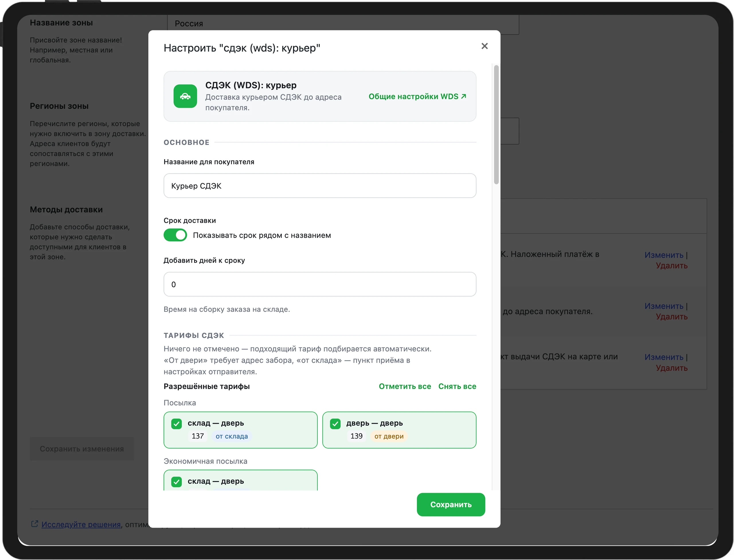Uncheck Посылка склад — дверь tariff 137
This screenshot has width=734, height=560.
[x=176, y=424]
